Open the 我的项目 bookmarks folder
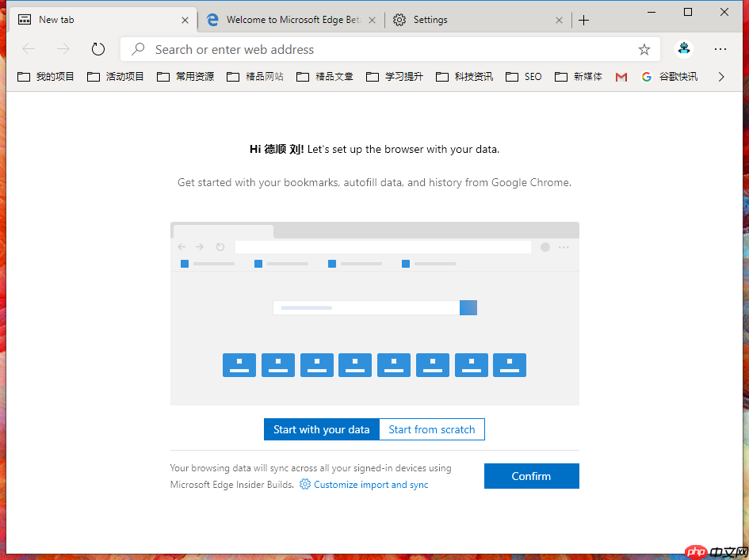749x560 pixels. tap(44, 76)
